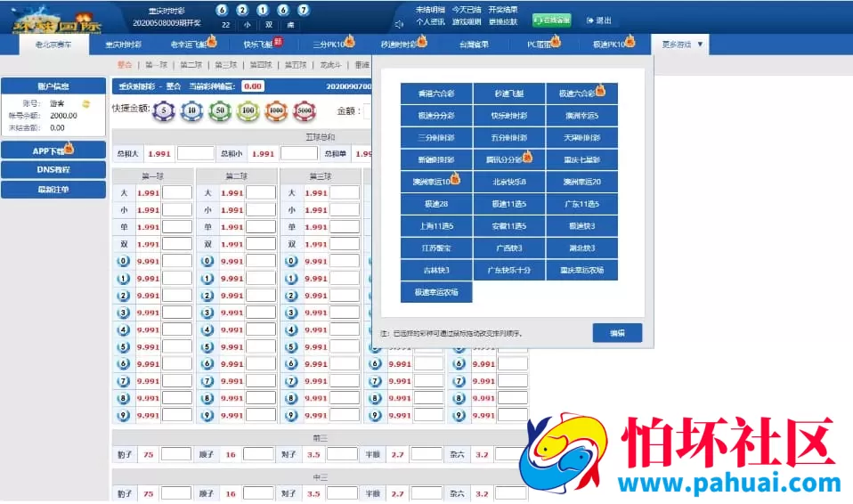Screen dimensions: 853x504
Task: Choose 澳洲幸运10 in the games popup
Action: pos(436,182)
